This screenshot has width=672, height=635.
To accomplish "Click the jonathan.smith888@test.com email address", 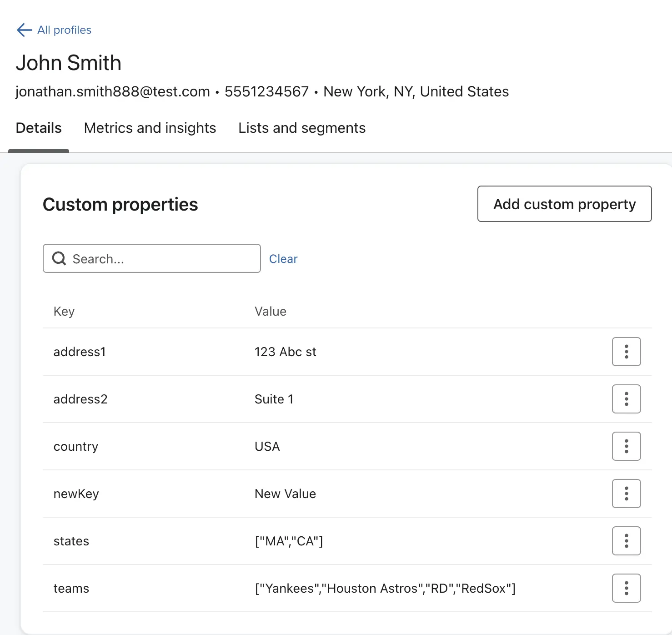I will [x=113, y=92].
